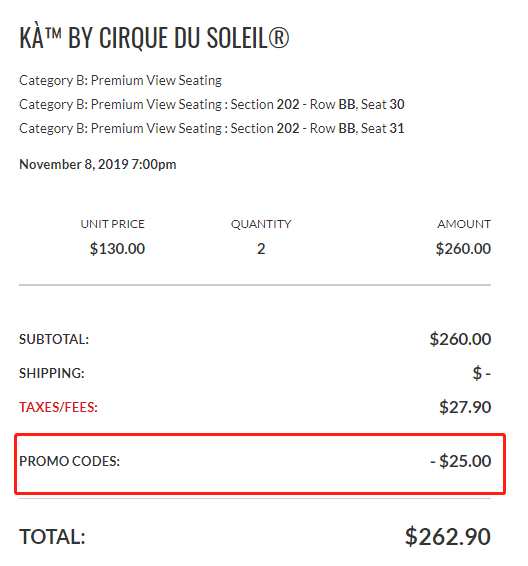The width and height of the screenshot is (528, 566).
Task: Click the QUANTITY column header
Action: [x=261, y=224]
